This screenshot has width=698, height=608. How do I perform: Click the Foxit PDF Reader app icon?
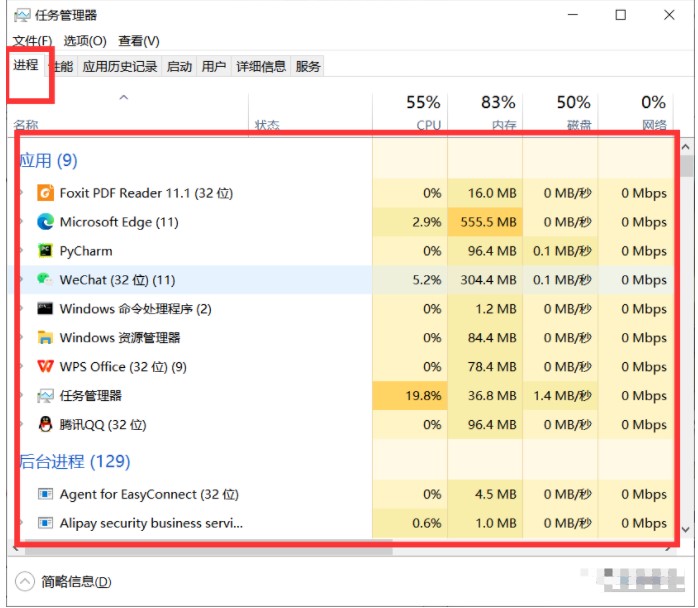coord(45,193)
